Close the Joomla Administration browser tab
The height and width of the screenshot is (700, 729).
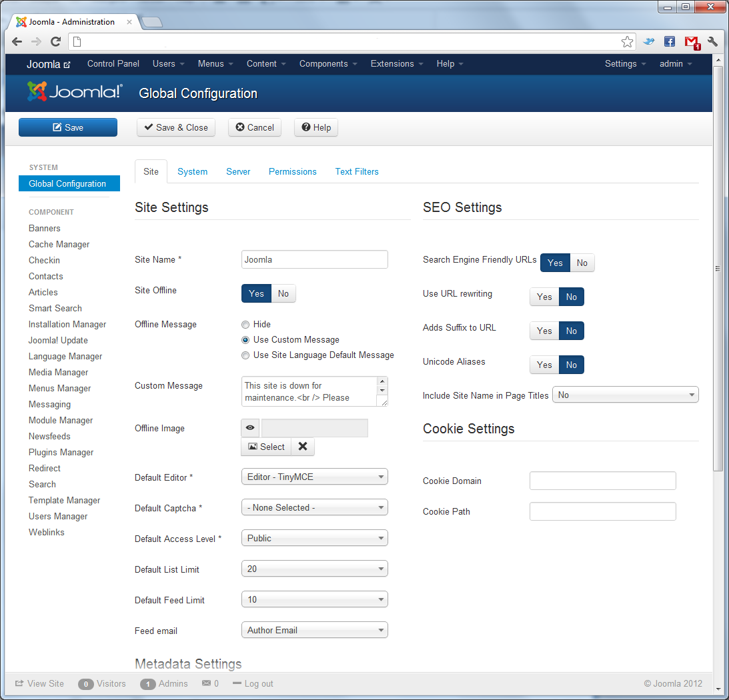[x=129, y=22]
